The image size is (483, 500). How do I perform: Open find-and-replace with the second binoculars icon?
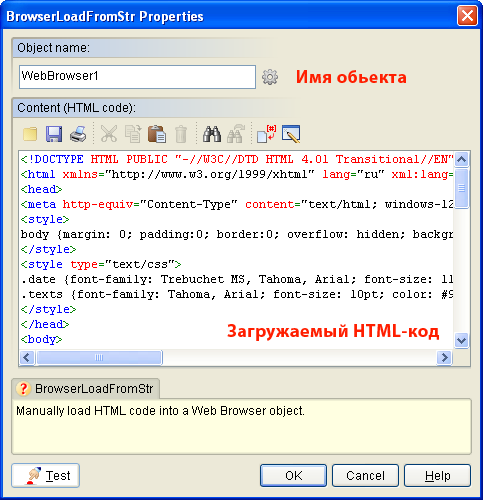pos(236,134)
